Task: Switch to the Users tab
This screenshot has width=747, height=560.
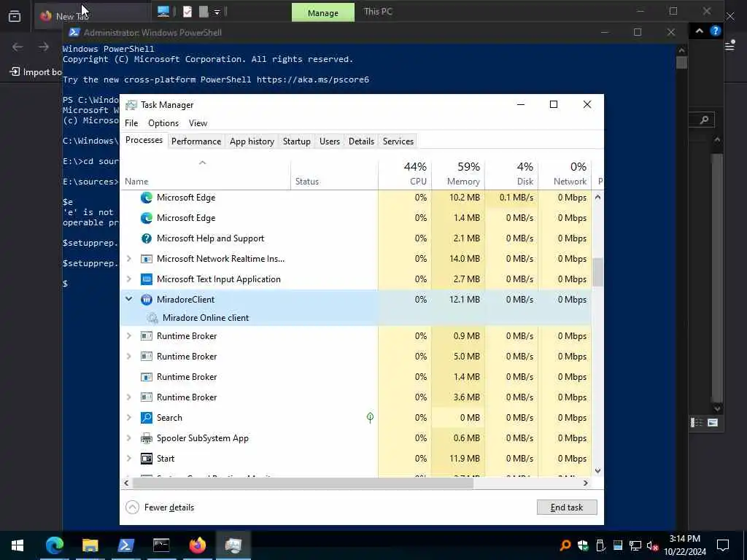Action: 330,141
